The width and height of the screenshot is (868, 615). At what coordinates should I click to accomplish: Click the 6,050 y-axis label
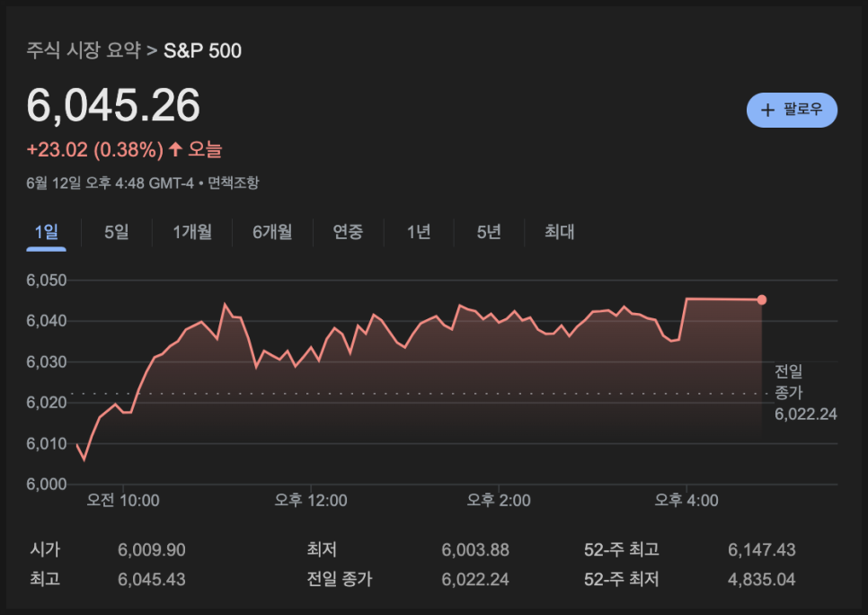click(47, 281)
